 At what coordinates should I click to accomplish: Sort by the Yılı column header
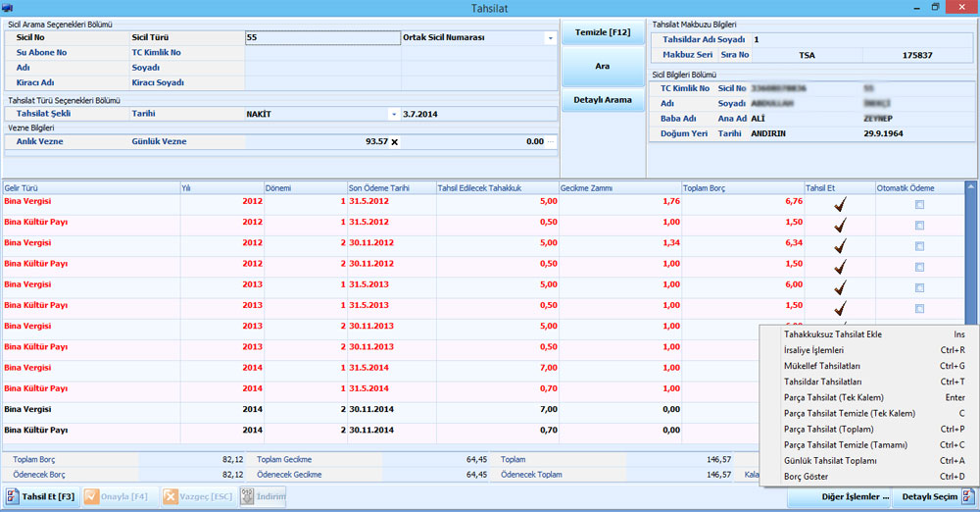pos(221,187)
